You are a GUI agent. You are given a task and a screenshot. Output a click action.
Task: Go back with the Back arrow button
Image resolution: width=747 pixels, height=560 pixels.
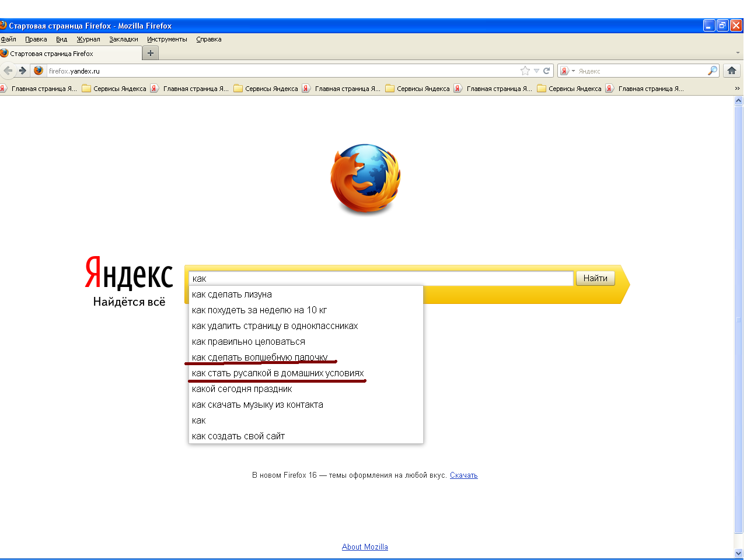tap(8, 71)
